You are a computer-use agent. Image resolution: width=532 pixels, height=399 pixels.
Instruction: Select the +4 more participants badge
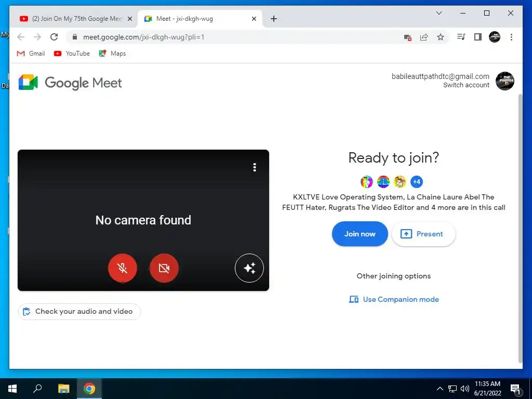point(417,182)
